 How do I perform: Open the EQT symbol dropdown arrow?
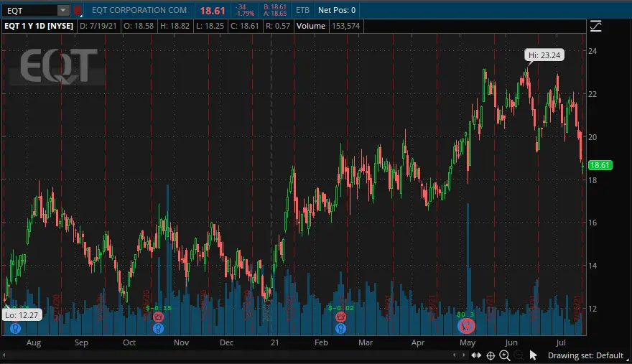pos(63,11)
